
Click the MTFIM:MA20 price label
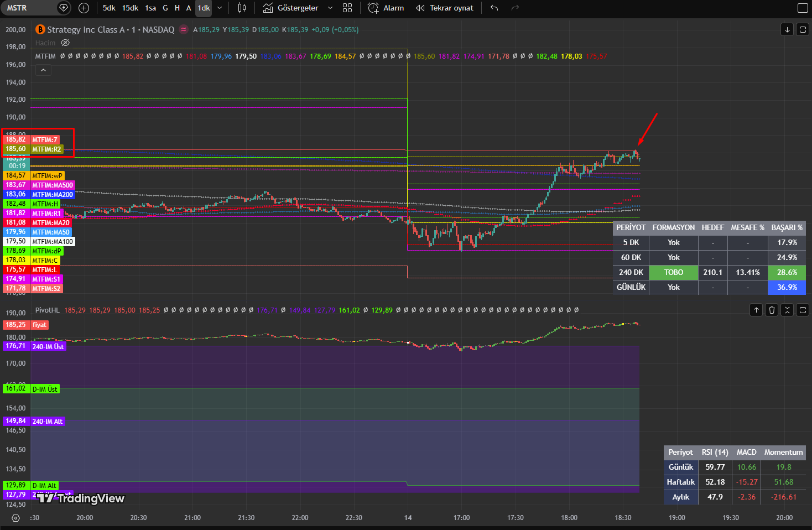tap(51, 223)
